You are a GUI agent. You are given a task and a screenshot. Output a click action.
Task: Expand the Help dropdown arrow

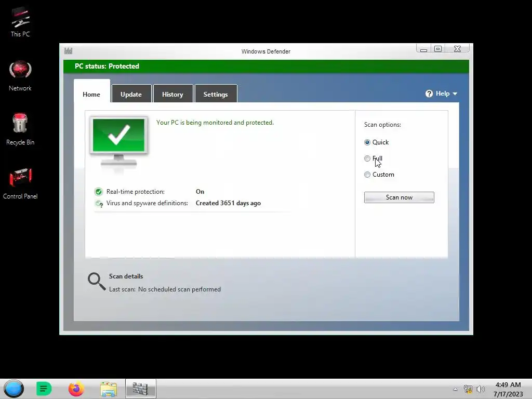pyautogui.click(x=455, y=94)
